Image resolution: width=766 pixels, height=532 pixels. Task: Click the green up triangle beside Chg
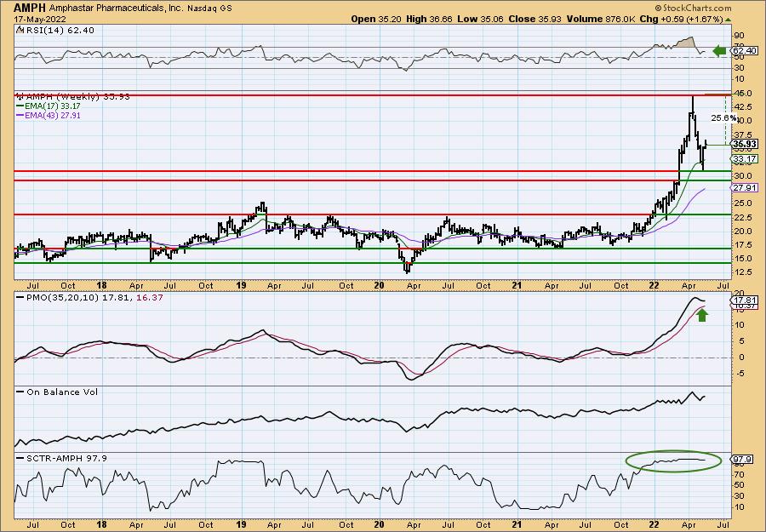(x=728, y=20)
